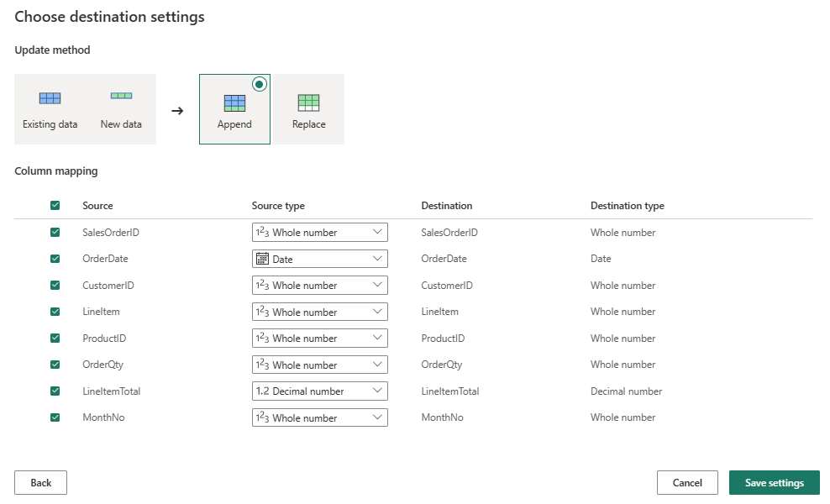Click the Destination column header
Viewport: 830px width, 504px height.
446,206
